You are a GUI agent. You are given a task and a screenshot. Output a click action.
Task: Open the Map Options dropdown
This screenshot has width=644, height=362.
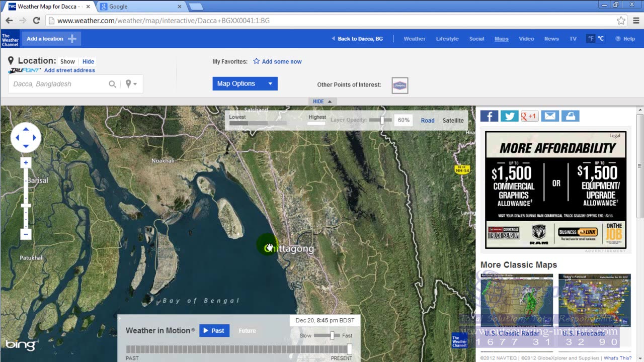(245, 83)
